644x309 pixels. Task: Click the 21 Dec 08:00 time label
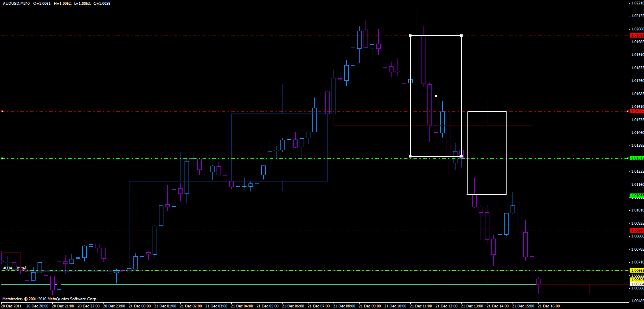pyautogui.click(x=344, y=306)
